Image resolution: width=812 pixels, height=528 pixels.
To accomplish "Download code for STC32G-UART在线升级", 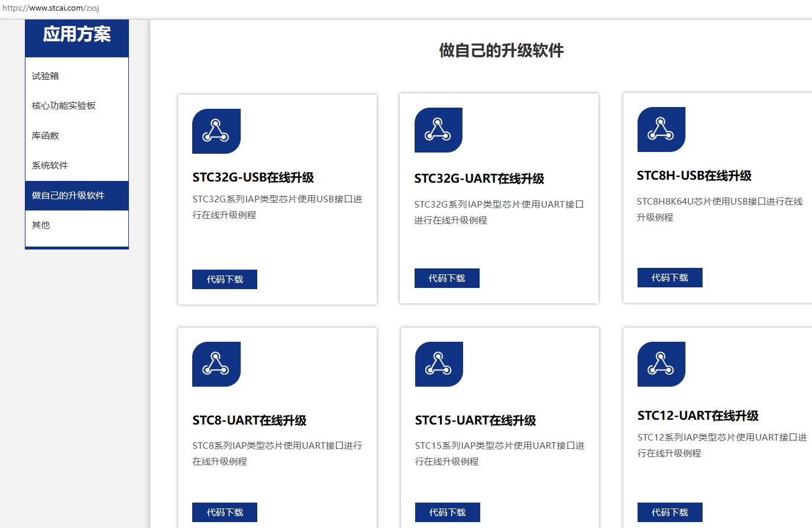I will click(447, 277).
